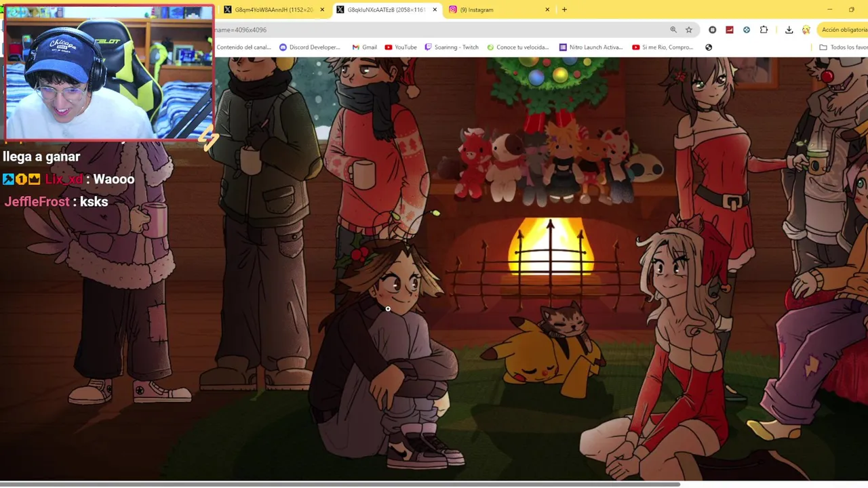
Task: Open the YouTube bookmark
Action: click(401, 47)
